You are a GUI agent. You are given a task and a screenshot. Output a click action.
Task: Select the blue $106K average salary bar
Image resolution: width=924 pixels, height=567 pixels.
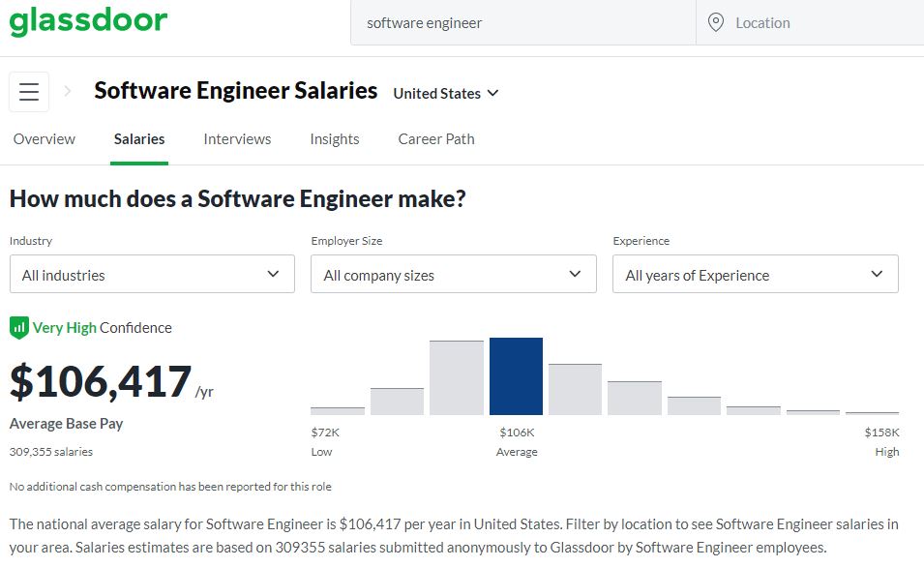516,377
